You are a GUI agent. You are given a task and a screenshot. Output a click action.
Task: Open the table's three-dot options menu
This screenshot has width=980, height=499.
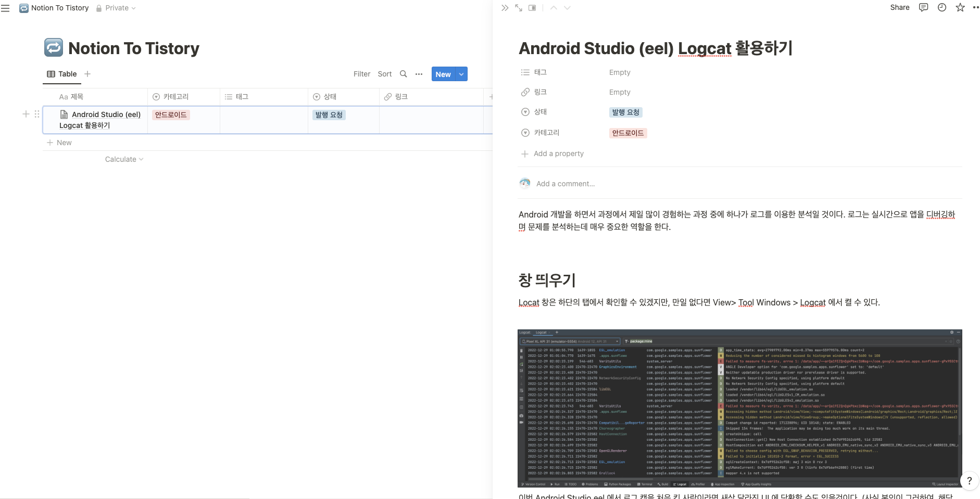(419, 74)
